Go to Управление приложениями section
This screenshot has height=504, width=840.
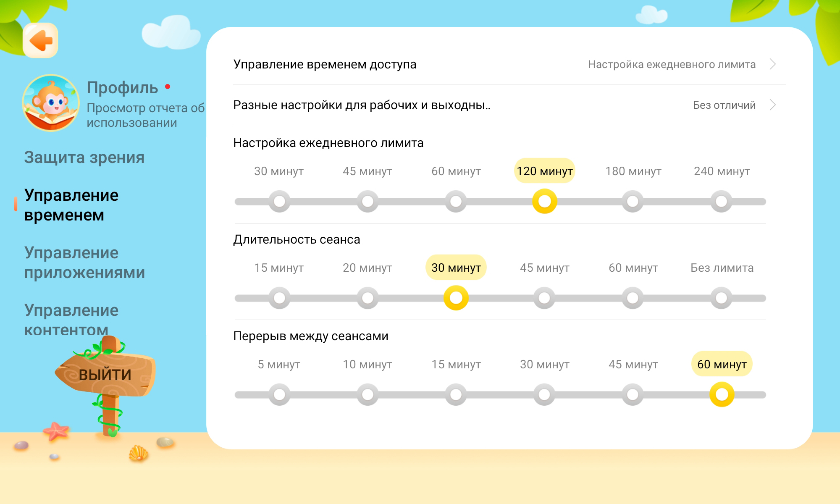click(x=84, y=262)
